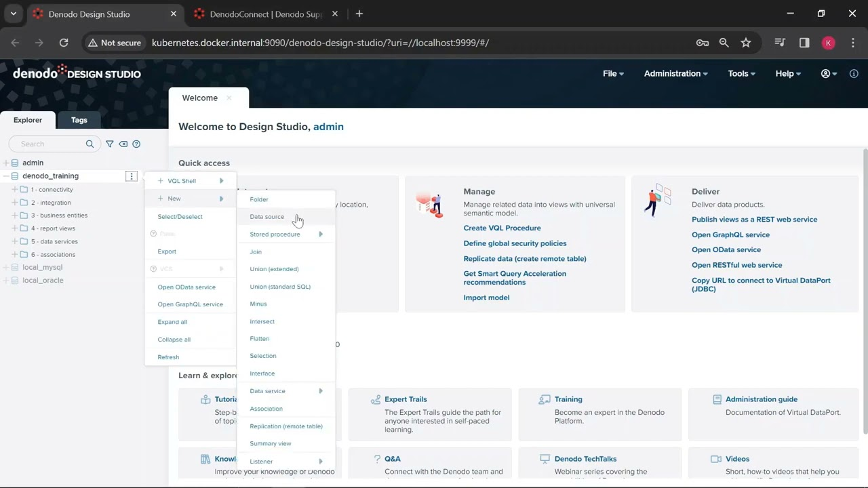Open the Tools dropdown menu
This screenshot has width=868, height=488.
click(x=741, y=74)
